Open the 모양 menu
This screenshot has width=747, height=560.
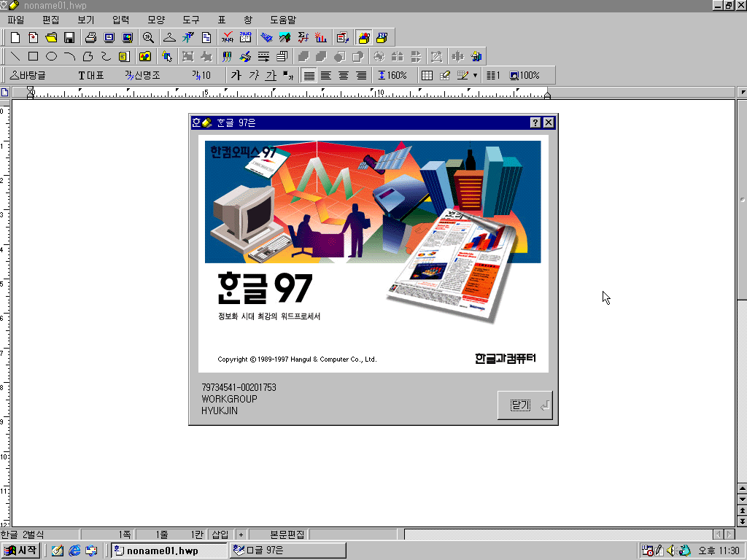[156, 20]
